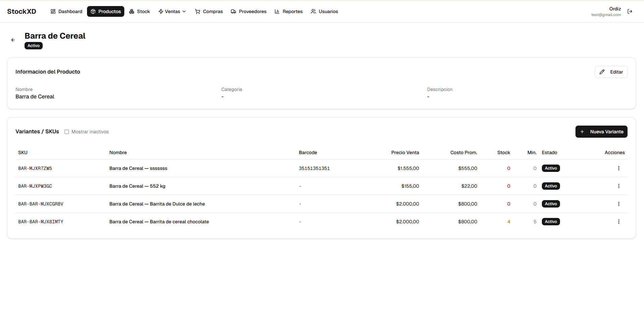Navigate to Compras page

pyautogui.click(x=209, y=11)
